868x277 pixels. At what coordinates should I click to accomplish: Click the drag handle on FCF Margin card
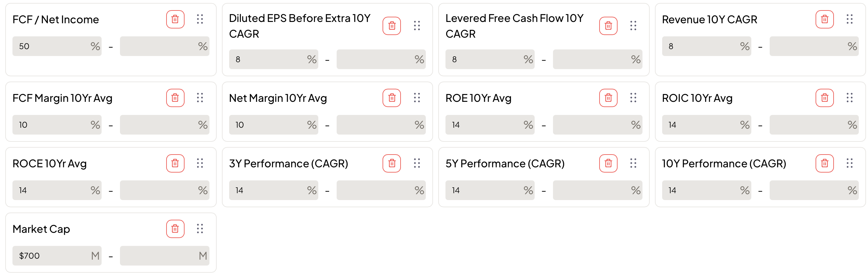click(x=200, y=98)
